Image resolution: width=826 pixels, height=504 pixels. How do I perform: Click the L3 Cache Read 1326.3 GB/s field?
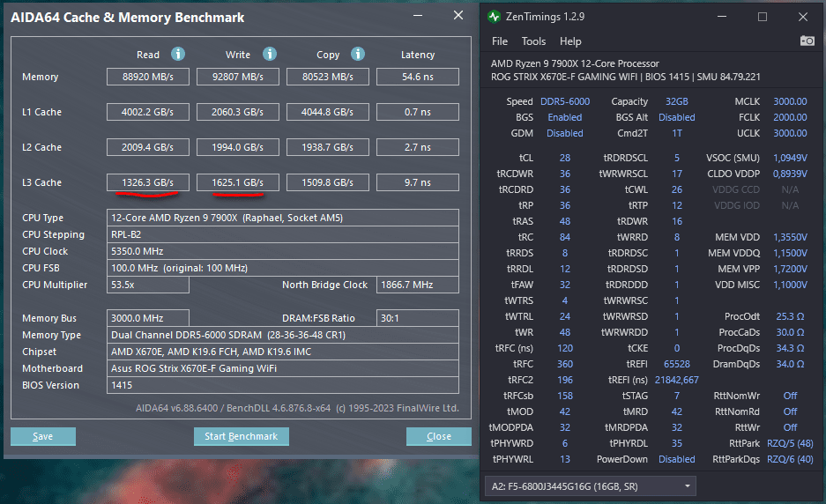point(148,182)
